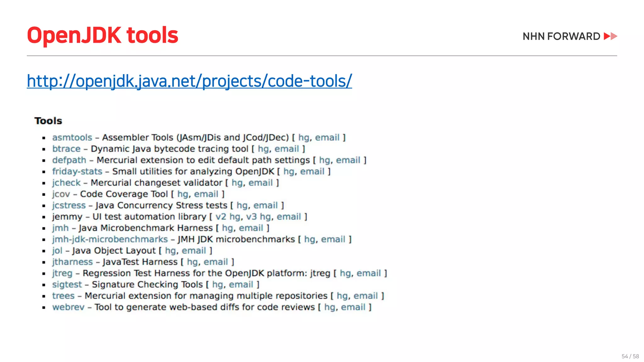Click the 'OpenJDK tools' slide title
The height and width of the screenshot is (362, 644).
pyautogui.click(x=103, y=35)
